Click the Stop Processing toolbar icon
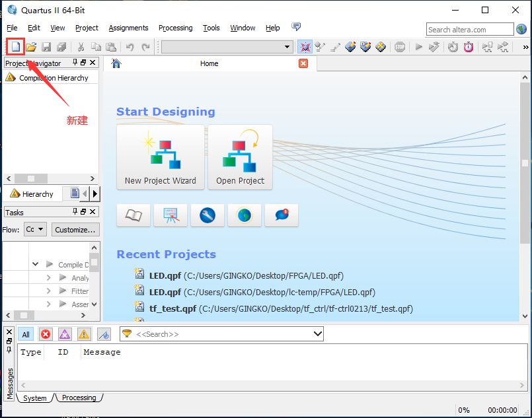The height and width of the screenshot is (418, 532). (x=400, y=46)
